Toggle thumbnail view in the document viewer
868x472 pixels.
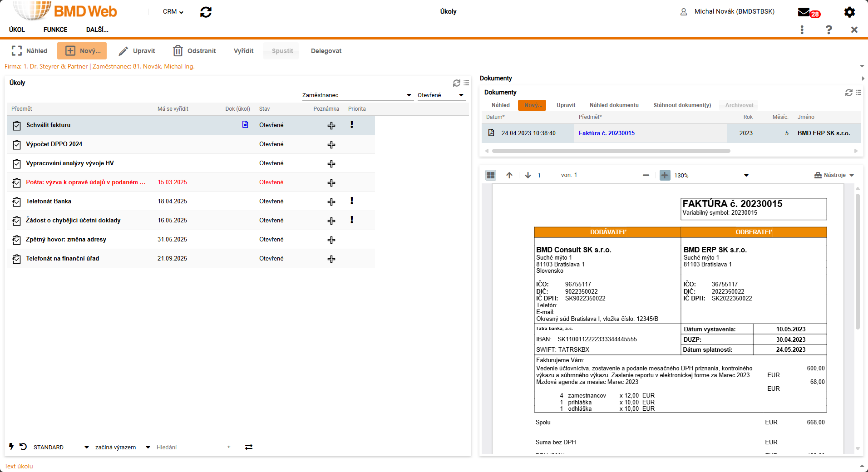pos(491,175)
